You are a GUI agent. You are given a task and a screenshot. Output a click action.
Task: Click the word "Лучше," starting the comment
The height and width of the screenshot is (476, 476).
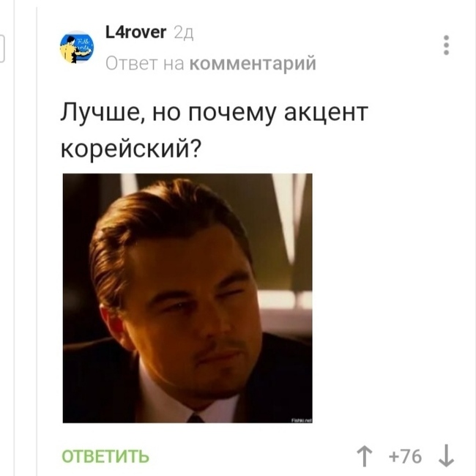tap(103, 113)
